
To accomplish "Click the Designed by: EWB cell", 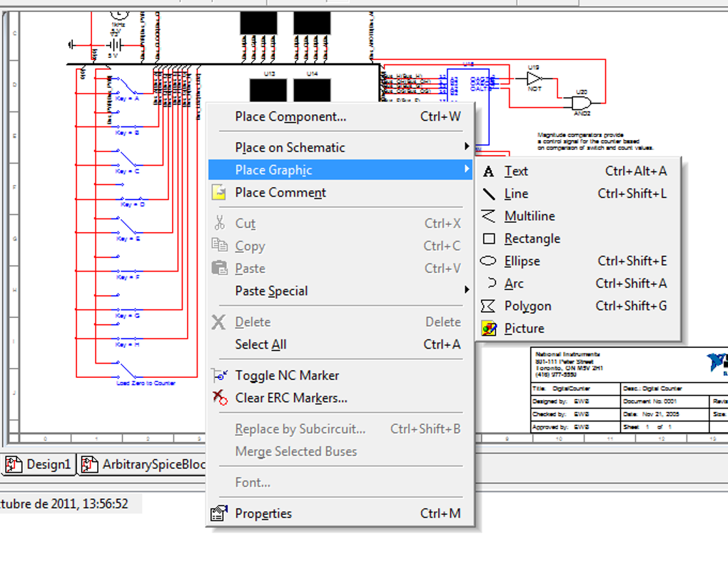I will tap(575, 401).
